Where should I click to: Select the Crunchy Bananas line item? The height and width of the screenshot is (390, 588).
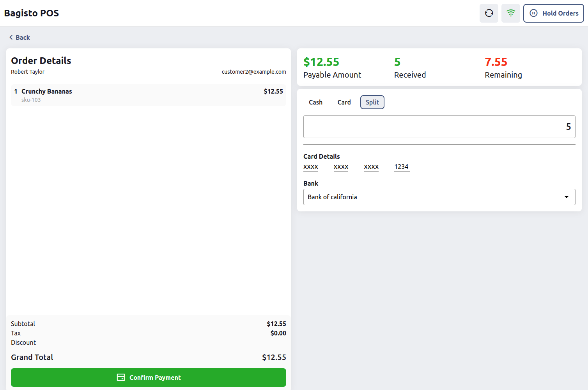tap(148, 95)
